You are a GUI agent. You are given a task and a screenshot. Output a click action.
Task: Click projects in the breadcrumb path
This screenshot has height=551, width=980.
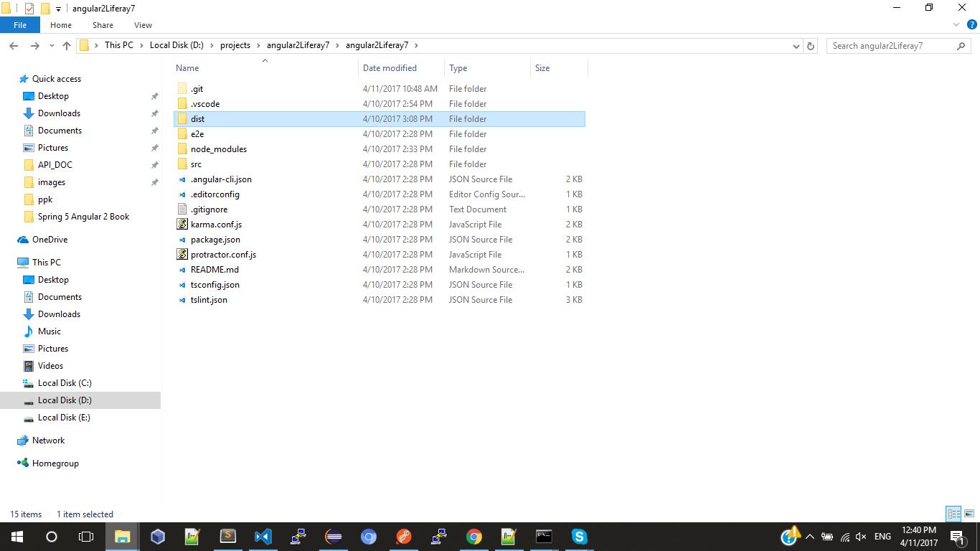point(235,45)
